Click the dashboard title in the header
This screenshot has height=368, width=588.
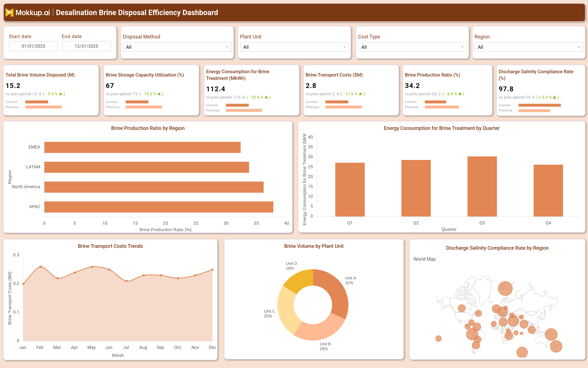(137, 12)
